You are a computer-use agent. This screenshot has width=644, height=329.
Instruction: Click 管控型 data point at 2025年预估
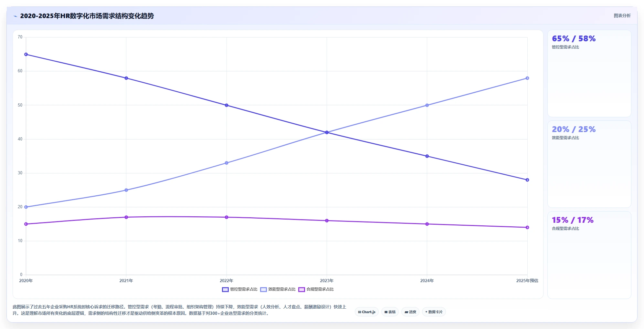527,180
